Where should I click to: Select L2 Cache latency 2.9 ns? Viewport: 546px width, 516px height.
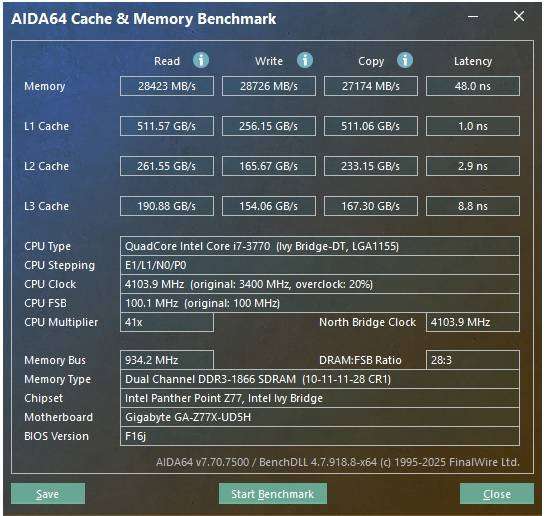pyautogui.click(x=473, y=166)
